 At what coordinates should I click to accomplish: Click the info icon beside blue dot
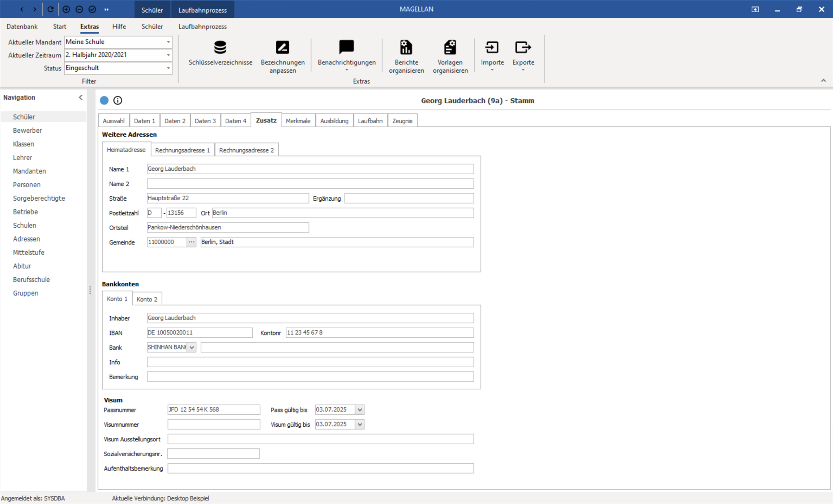[118, 101]
